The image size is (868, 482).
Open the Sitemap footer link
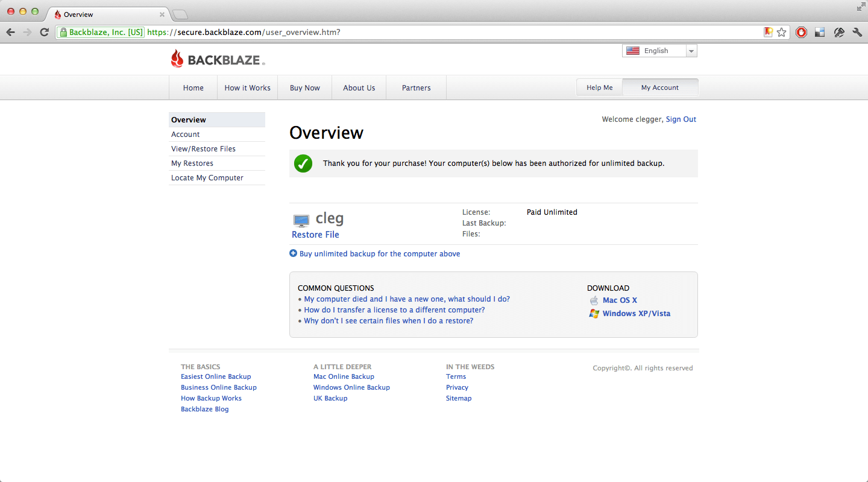(459, 398)
